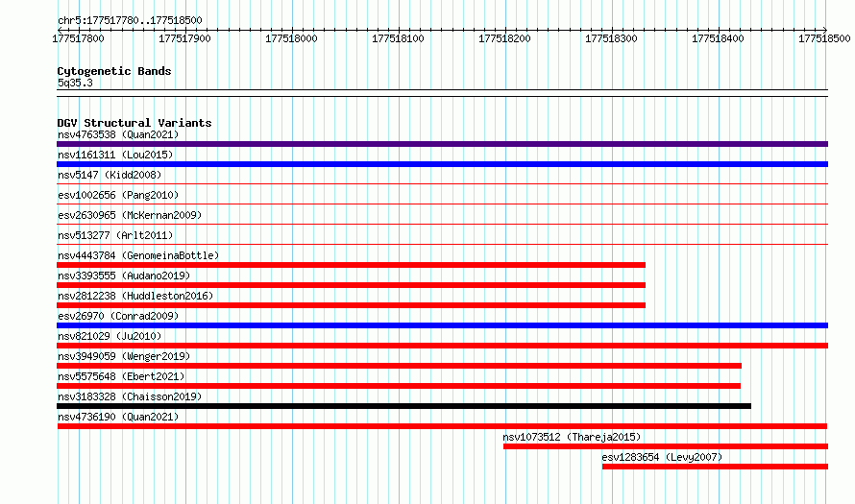Open the nsv1161311 (Lou2015) label
Screen dimensions: 855x504
115,155
